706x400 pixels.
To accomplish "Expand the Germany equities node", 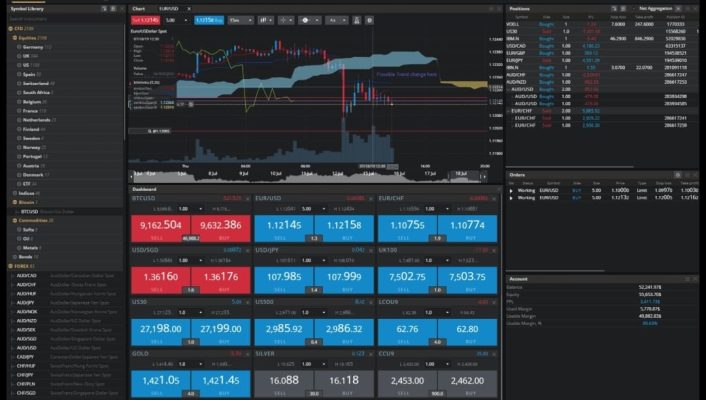I will point(19,47).
